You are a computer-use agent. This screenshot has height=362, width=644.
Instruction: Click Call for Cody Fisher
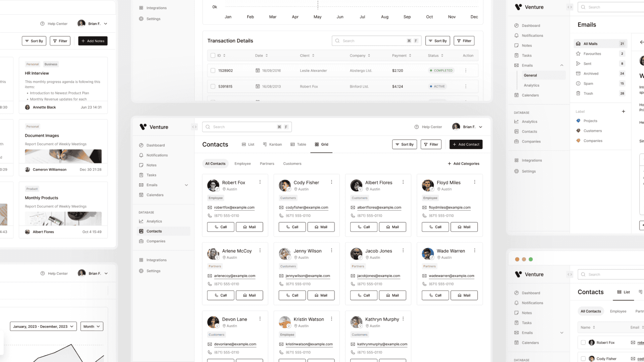(x=292, y=227)
